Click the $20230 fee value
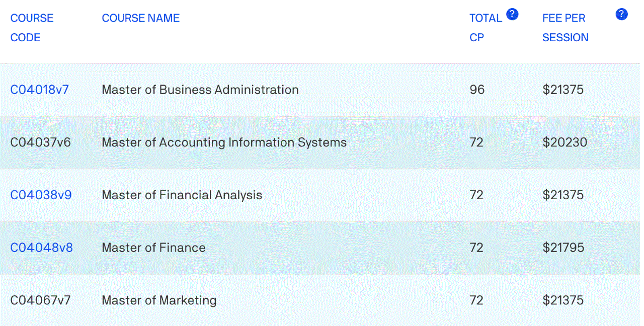This screenshot has width=644, height=326. (565, 143)
